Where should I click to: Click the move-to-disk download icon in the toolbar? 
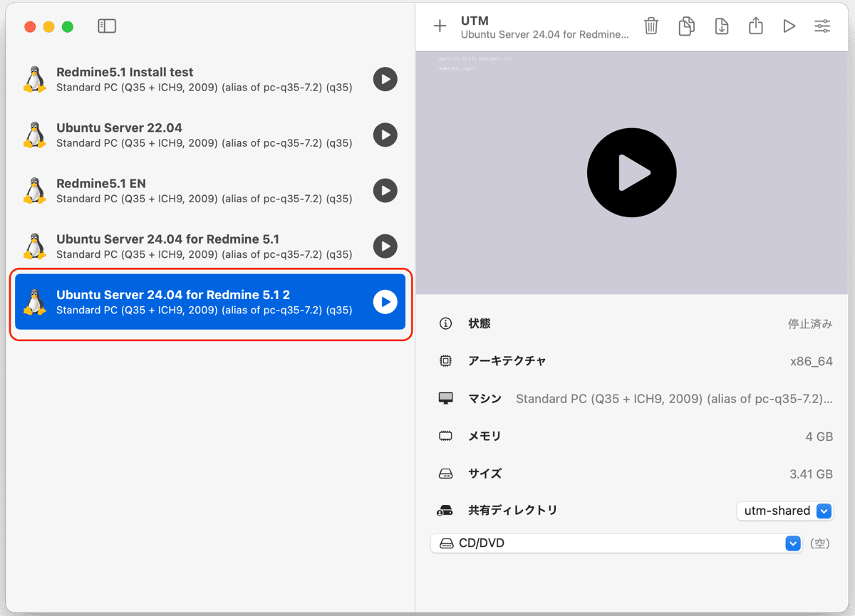tap(721, 26)
